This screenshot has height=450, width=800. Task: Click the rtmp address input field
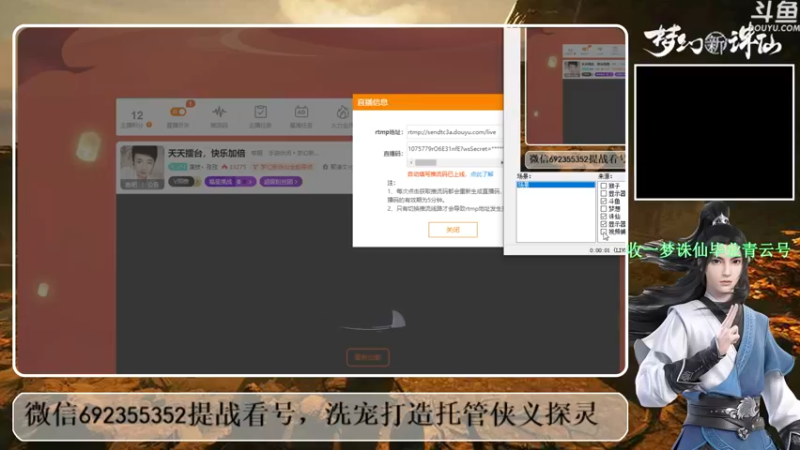pyautogui.click(x=454, y=132)
